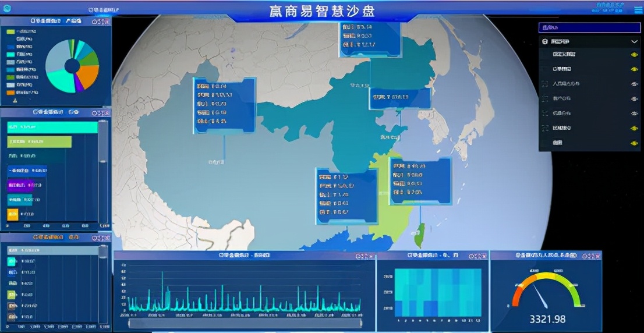Click the header label left of the main title

(104, 9)
